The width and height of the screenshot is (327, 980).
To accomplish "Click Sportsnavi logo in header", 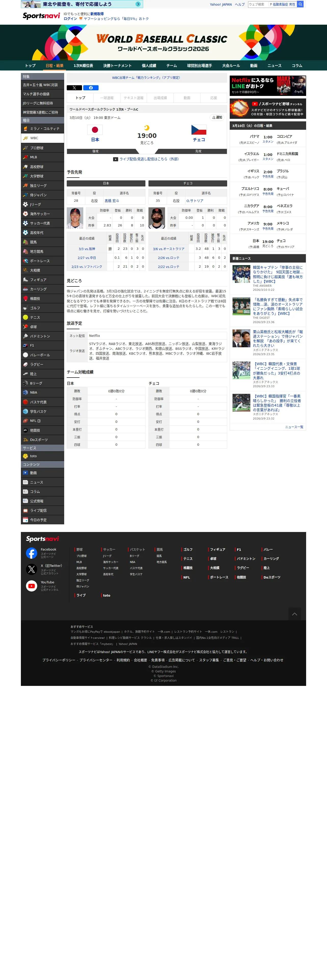I will [x=41, y=16].
